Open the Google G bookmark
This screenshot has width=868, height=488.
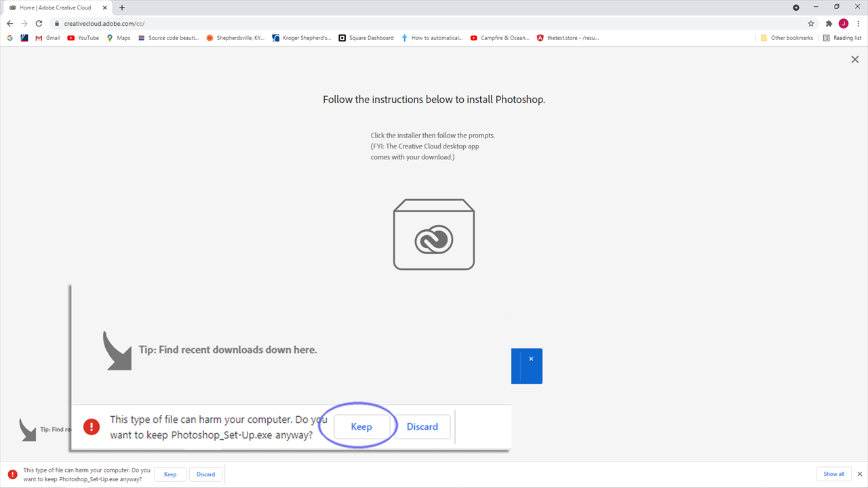click(x=10, y=38)
